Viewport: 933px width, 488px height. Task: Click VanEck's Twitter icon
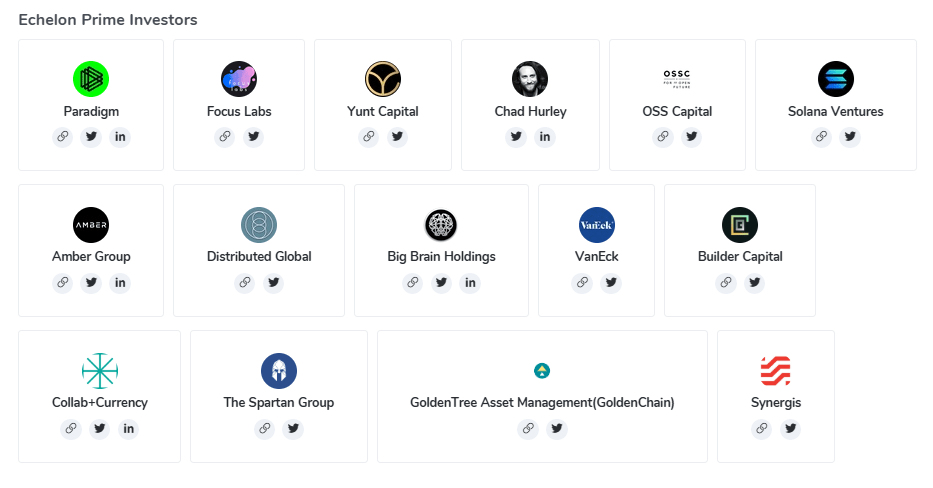pyautogui.click(x=611, y=283)
